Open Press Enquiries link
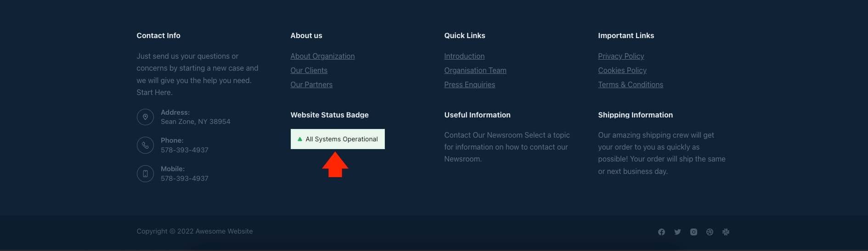The image size is (868, 251). click(469, 84)
